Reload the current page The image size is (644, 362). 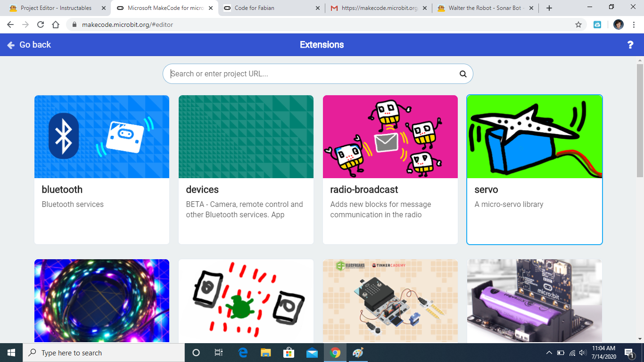(x=41, y=25)
